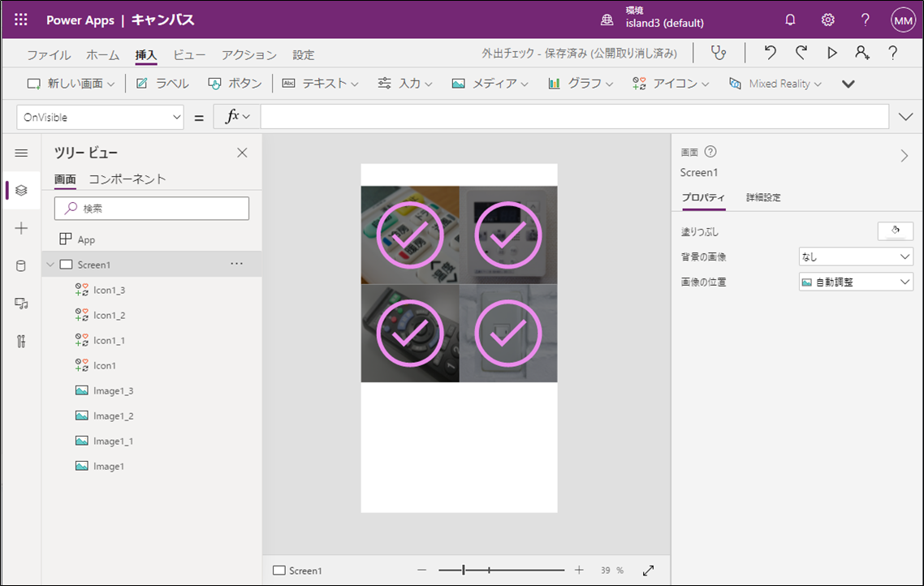Open the settings gear

pos(828,20)
